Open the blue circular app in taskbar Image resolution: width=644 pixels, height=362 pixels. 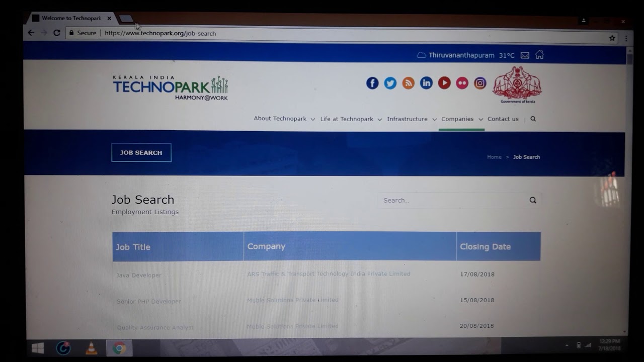(x=63, y=348)
